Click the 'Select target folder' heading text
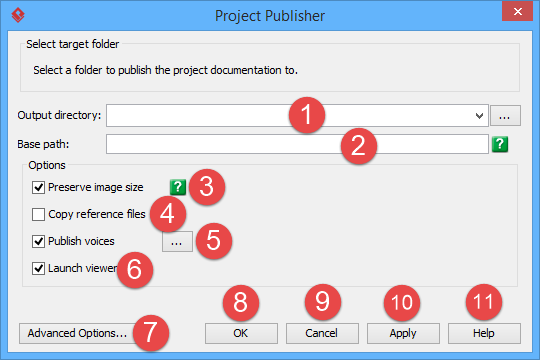This screenshot has height=360, width=540. pyautogui.click(x=73, y=44)
